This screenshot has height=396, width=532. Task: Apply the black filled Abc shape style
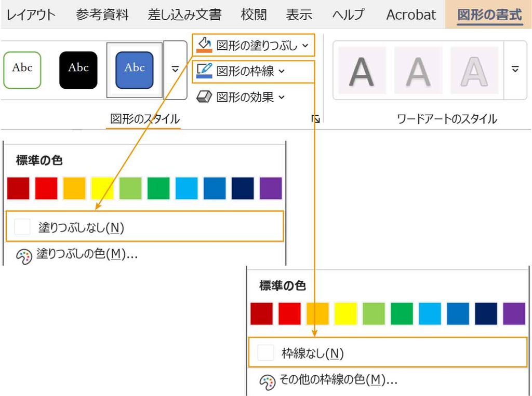[78, 70]
